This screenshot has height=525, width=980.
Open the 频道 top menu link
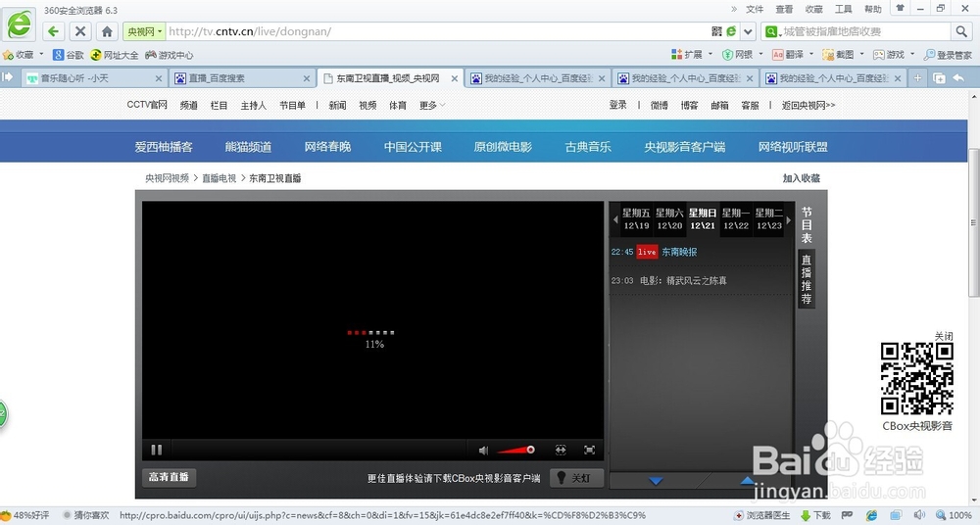[189, 105]
